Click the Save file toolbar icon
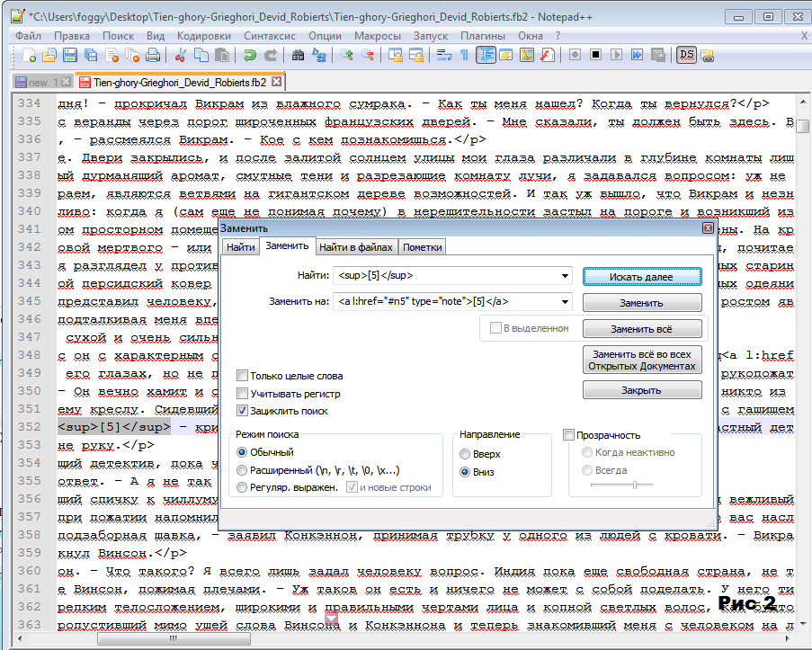This screenshot has width=812, height=650. coord(70,56)
